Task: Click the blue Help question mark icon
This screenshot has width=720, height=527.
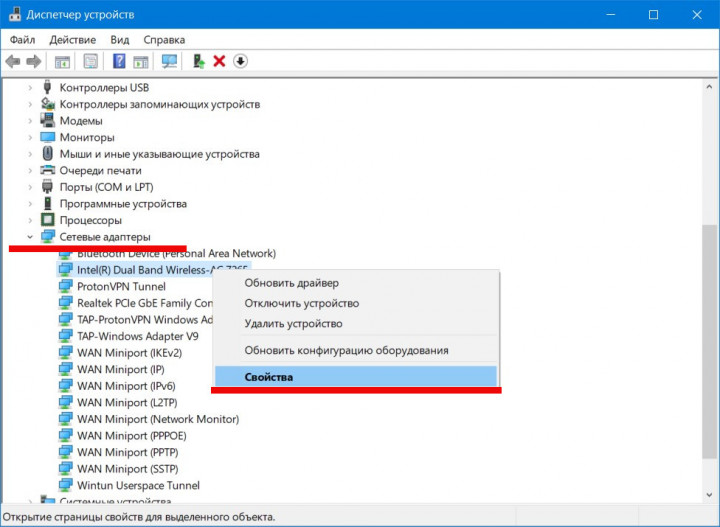Action: click(x=119, y=62)
